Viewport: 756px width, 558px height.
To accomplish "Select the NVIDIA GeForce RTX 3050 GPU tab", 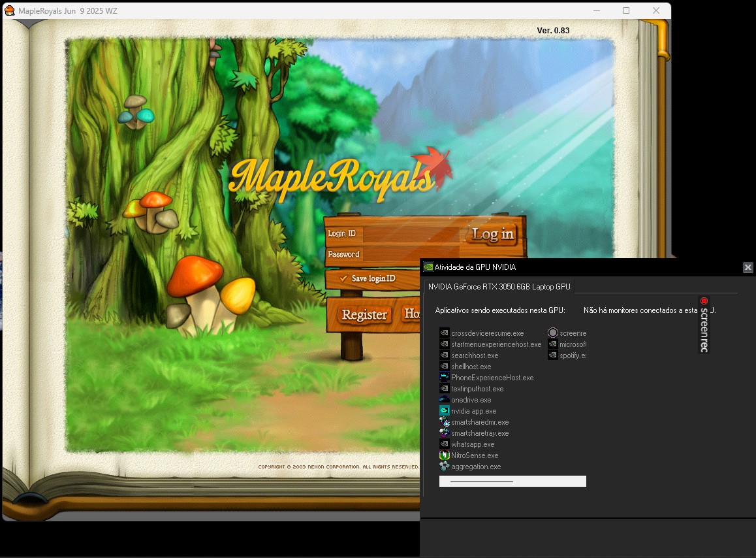I will 499,286.
